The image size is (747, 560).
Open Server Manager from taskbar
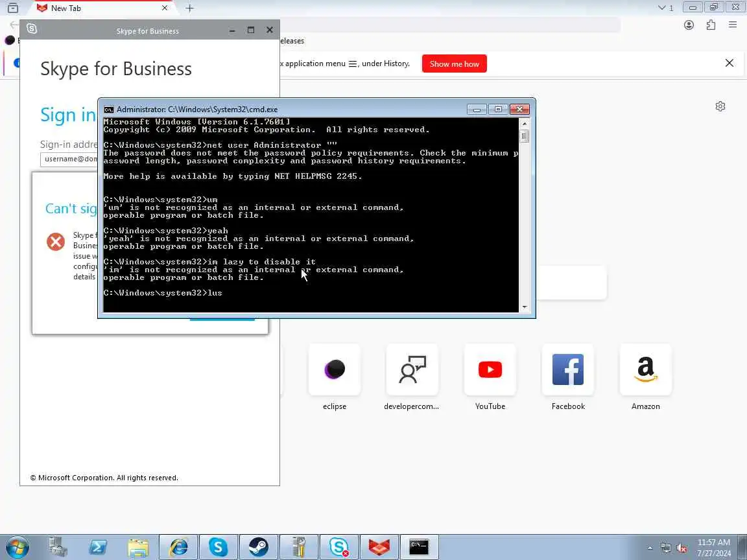tap(58, 546)
